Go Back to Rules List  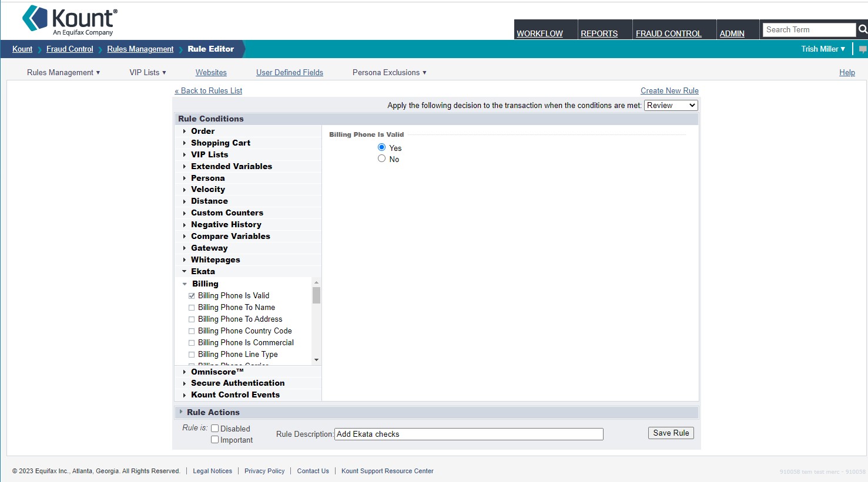[209, 90]
